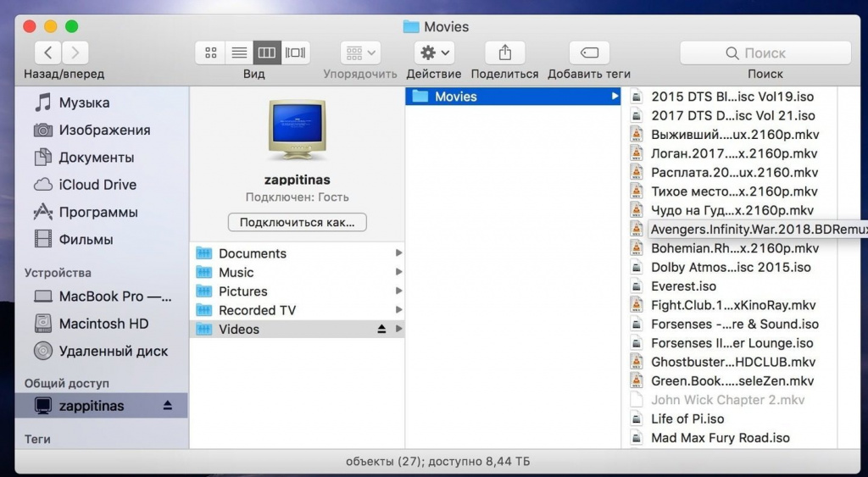
Task: Select the Movies folder in the column
Action: (513, 97)
